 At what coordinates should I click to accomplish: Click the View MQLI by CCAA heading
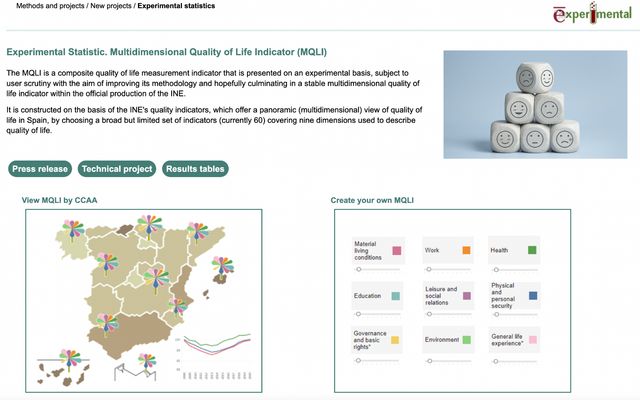tap(59, 200)
